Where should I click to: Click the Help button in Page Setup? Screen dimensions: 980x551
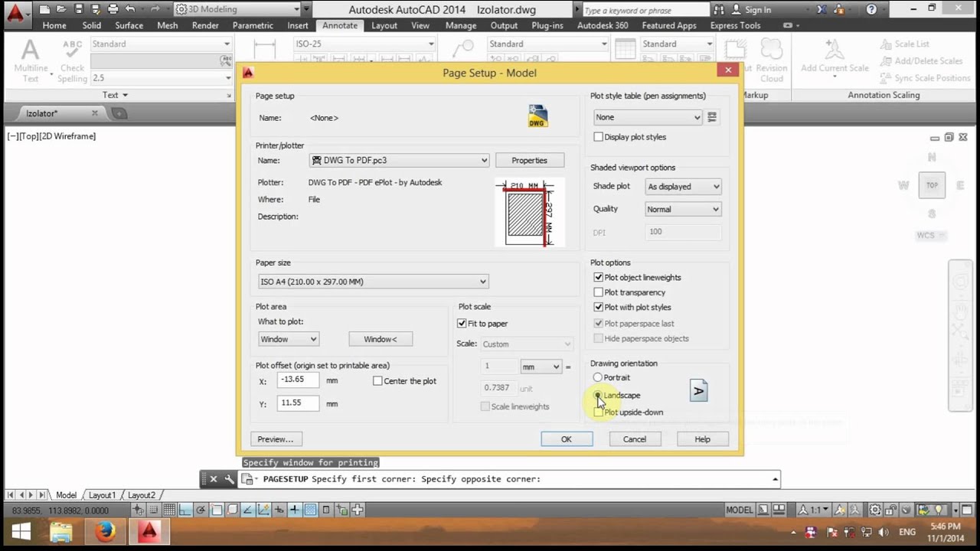pos(703,439)
